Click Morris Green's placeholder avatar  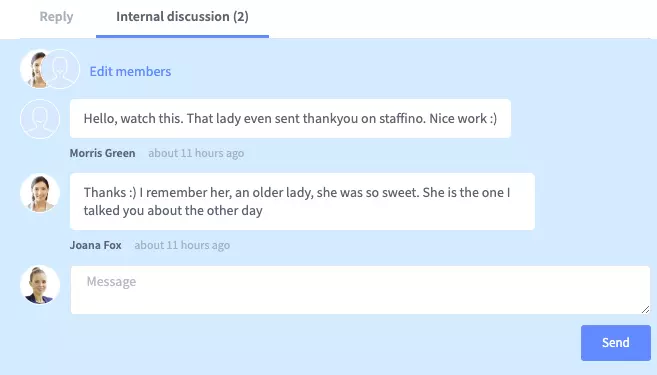click(x=40, y=119)
